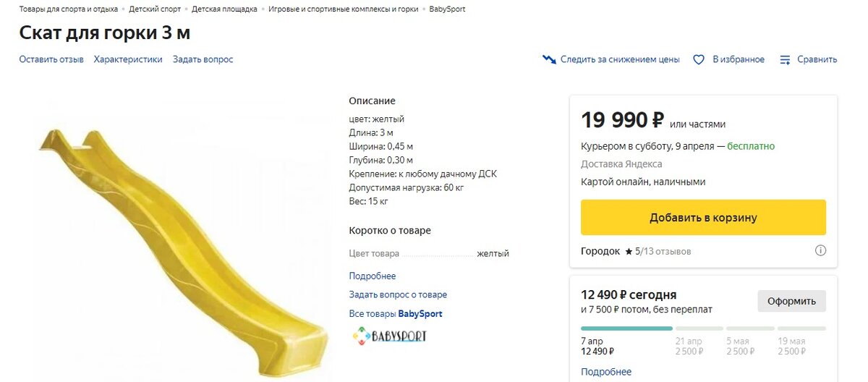Open Оставить отзыв link
This screenshot has height=382, width=868.
51,59
